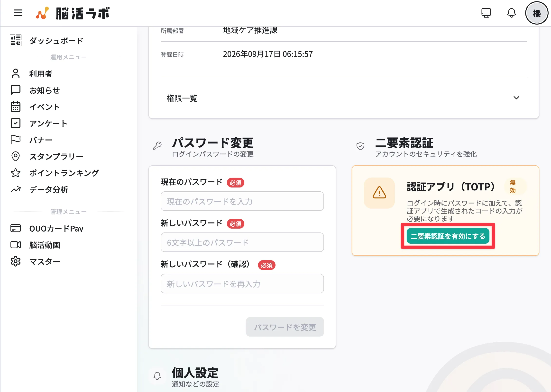Focus the 6文字以上のパスワード input field
Screen dimensions: 551x392
point(242,242)
